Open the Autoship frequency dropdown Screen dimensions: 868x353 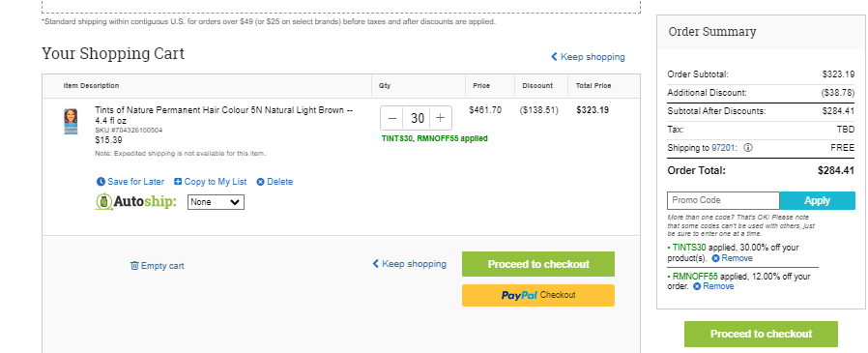tap(216, 202)
